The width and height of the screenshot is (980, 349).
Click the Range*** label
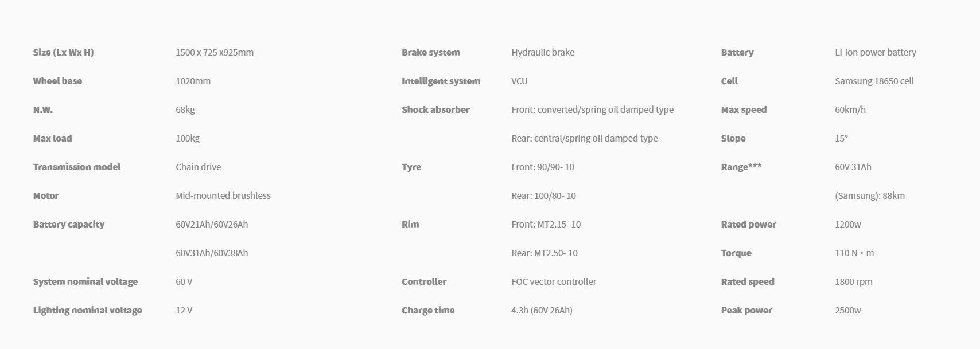[741, 167]
